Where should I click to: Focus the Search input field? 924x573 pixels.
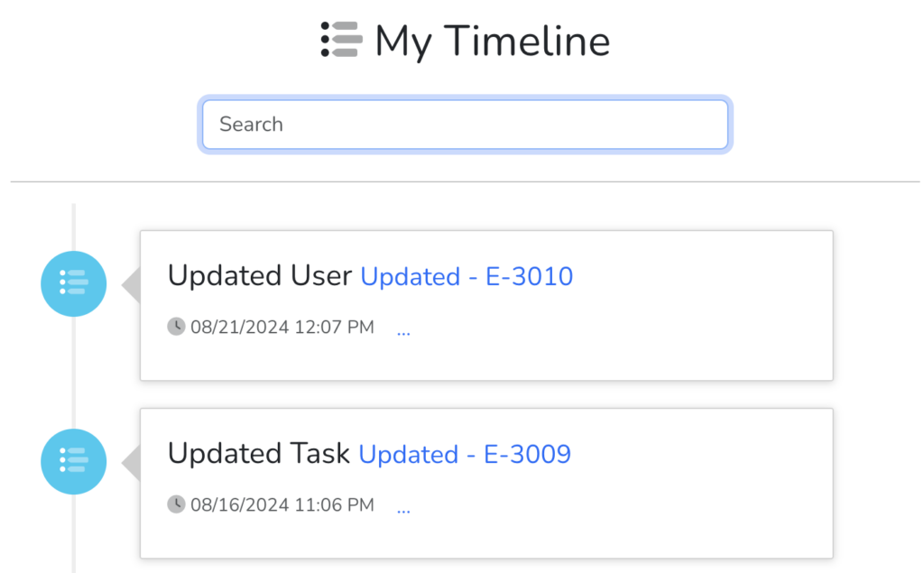click(x=465, y=125)
